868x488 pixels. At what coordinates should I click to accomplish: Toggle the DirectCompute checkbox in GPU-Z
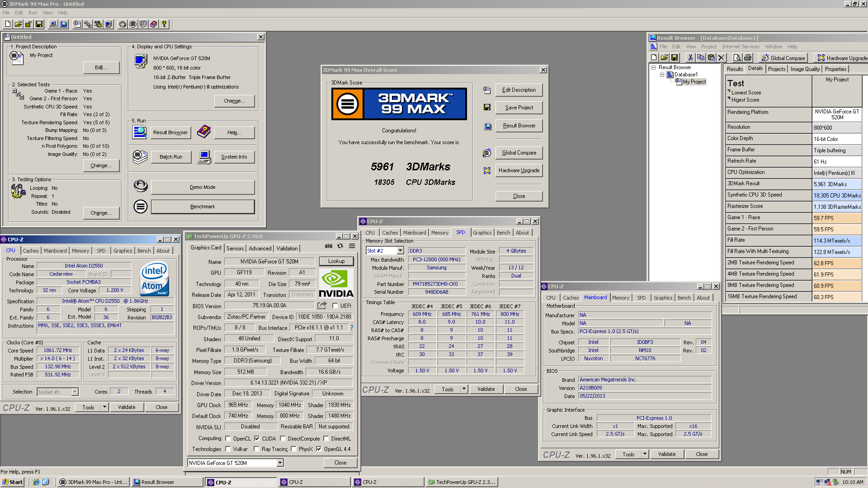click(283, 439)
